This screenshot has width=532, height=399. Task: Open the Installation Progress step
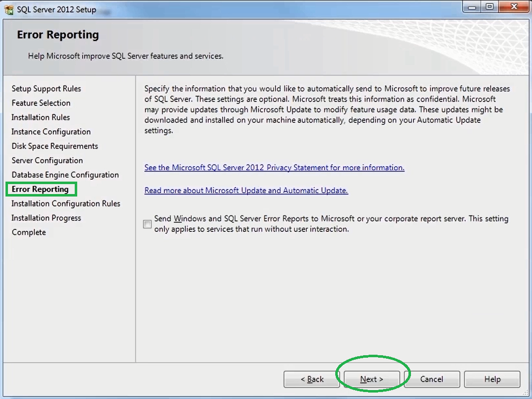46,218
